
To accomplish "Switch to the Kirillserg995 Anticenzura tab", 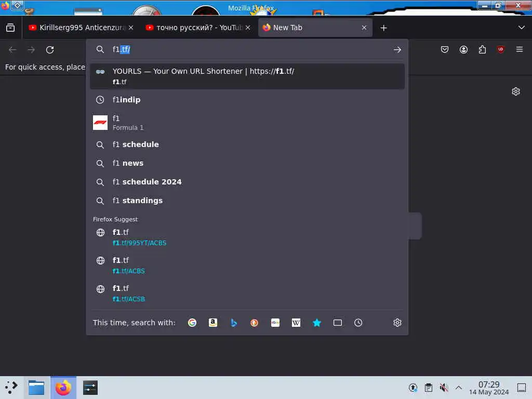I will tap(81, 28).
